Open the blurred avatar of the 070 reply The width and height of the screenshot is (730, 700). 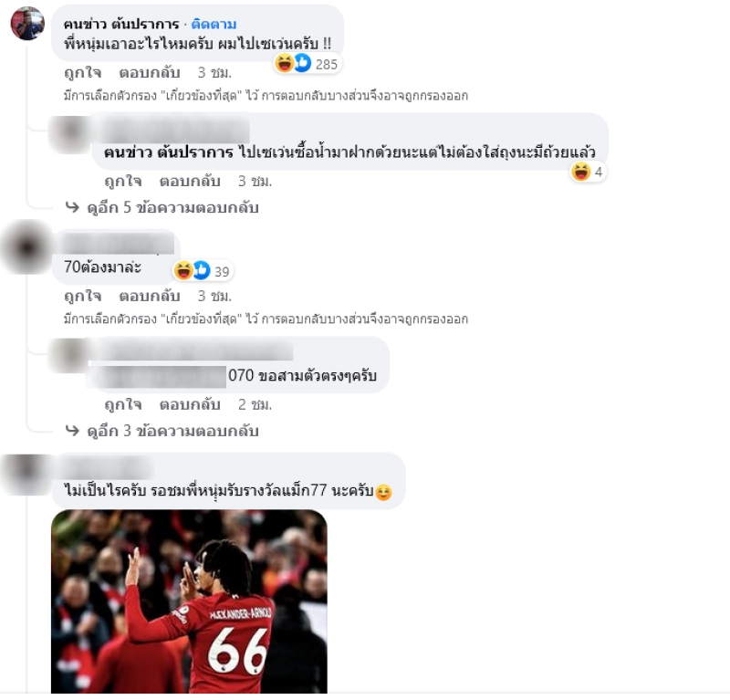click(x=69, y=355)
